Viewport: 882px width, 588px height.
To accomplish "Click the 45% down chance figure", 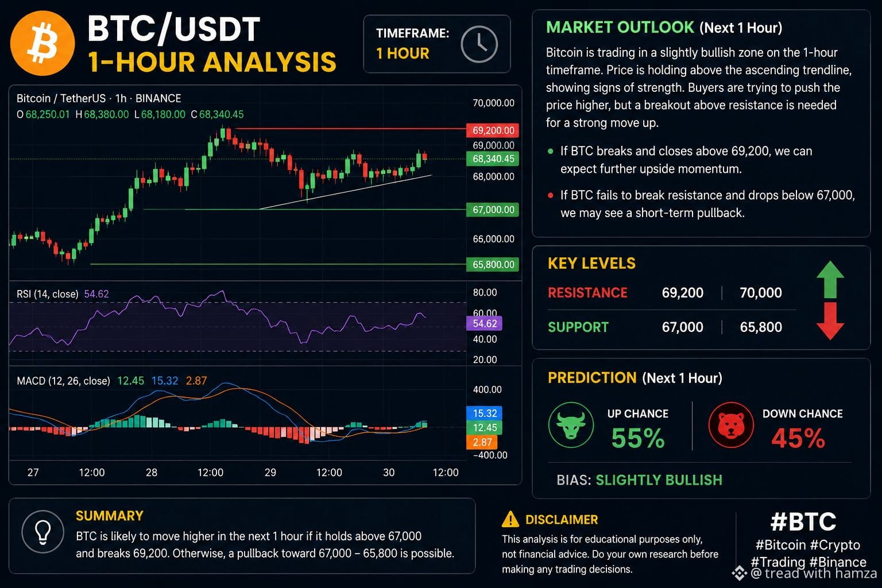I will pos(798,439).
